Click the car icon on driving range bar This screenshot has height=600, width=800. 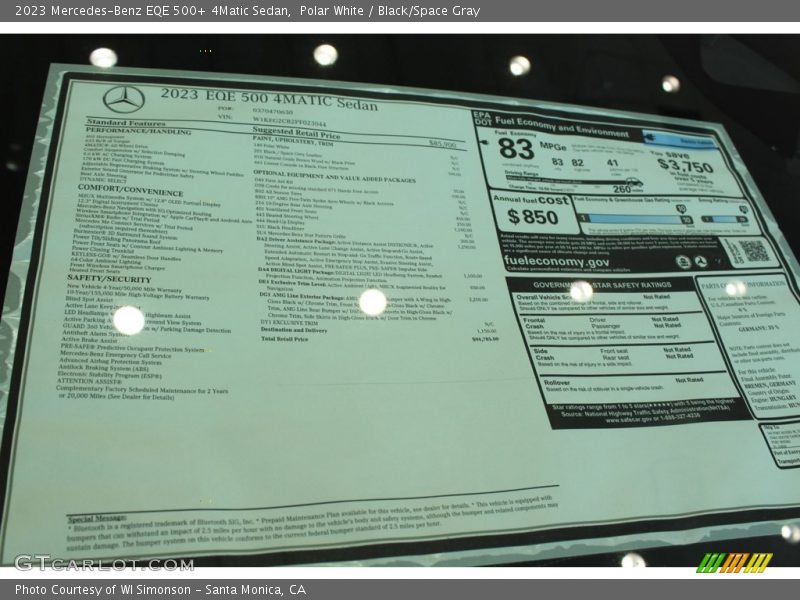pyautogui.click(x=634, y=182)
